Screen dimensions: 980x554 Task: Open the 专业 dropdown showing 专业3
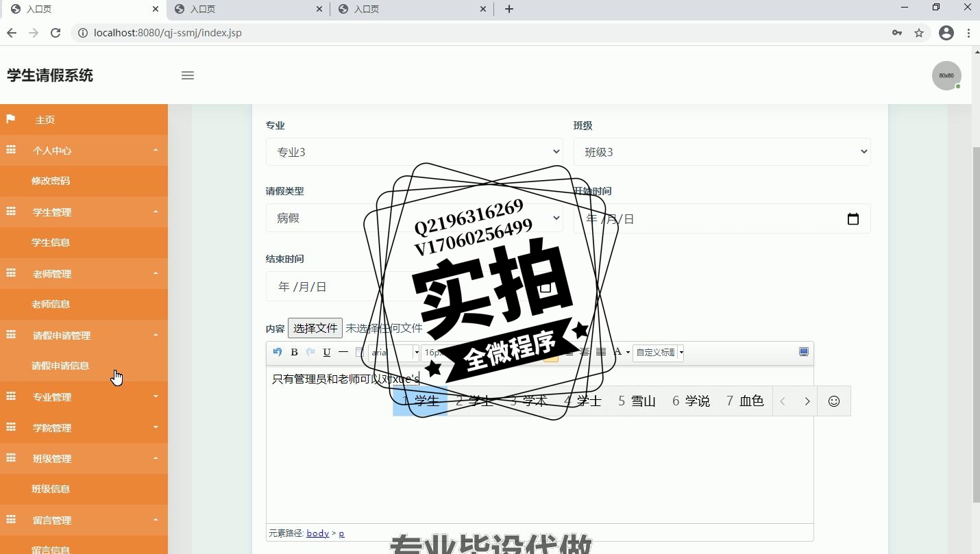click(x=415, y=151)
